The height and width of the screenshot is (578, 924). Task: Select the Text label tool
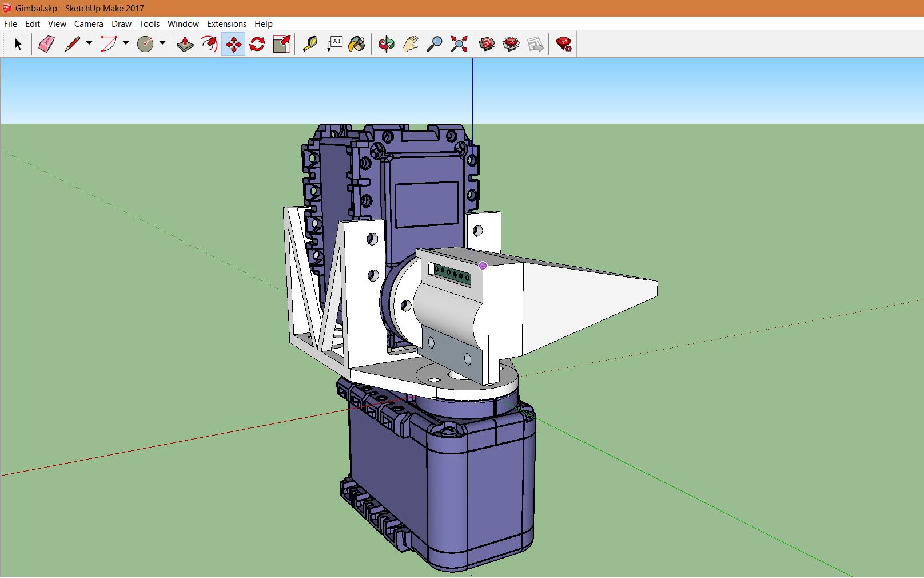(x=334, y=44)
